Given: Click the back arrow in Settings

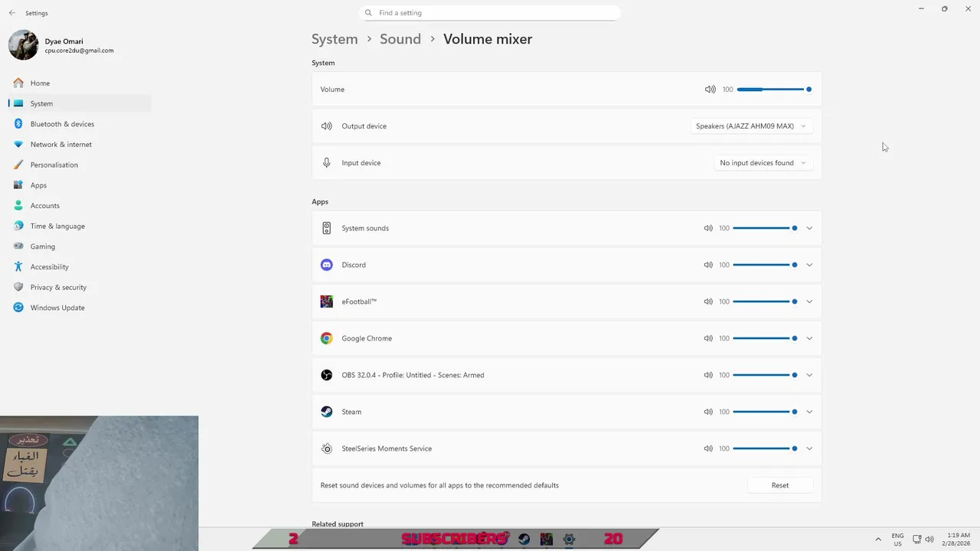Looking at the screenshot, I should click(12, 13).
